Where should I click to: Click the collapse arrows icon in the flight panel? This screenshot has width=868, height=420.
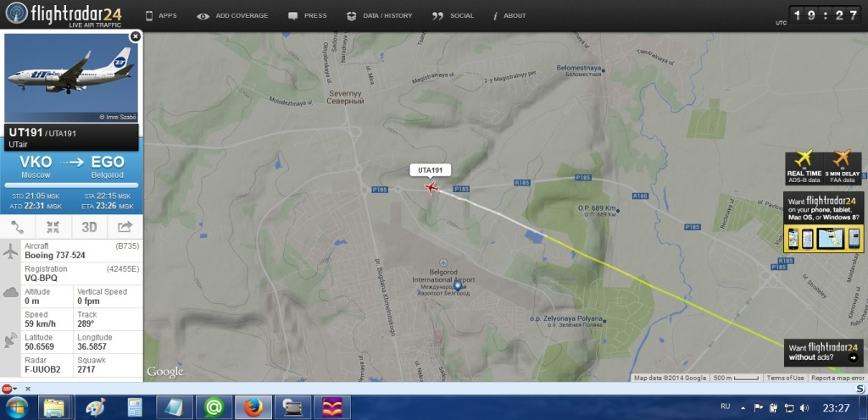53,227
